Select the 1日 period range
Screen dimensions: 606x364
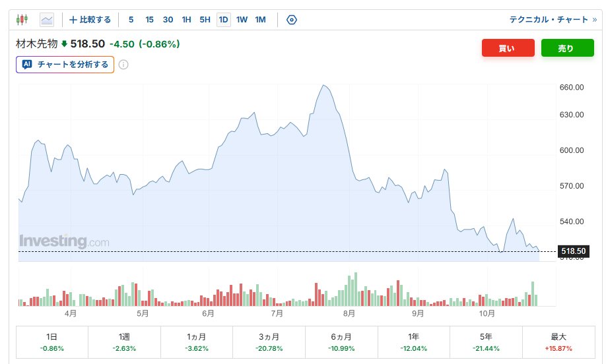click(x=51, y=342)
